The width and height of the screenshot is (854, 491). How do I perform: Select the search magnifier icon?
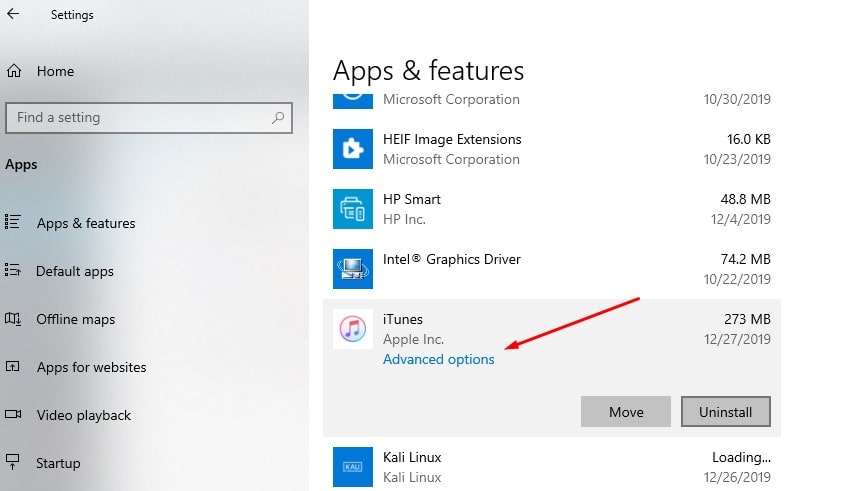click(278, 118)
